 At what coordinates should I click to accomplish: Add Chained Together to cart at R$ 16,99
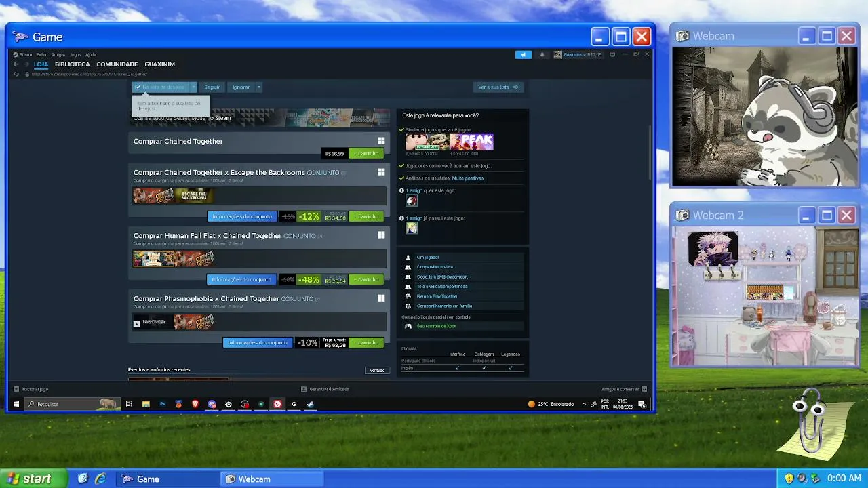(366, 153)
